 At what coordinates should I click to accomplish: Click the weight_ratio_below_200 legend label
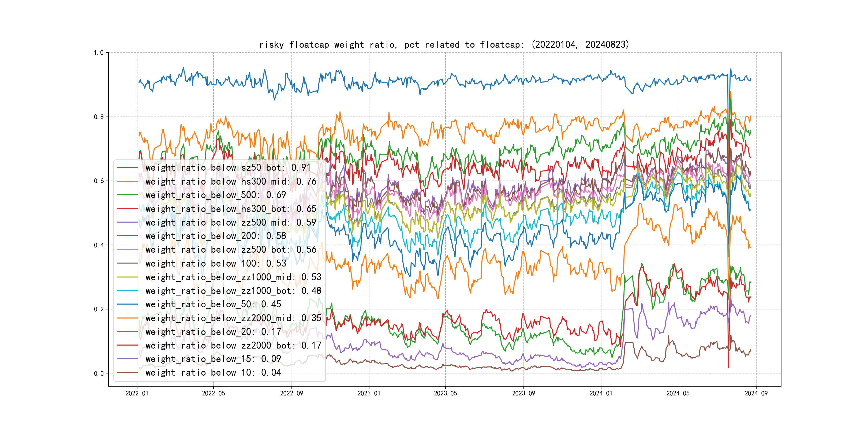(x=216, y=236)
